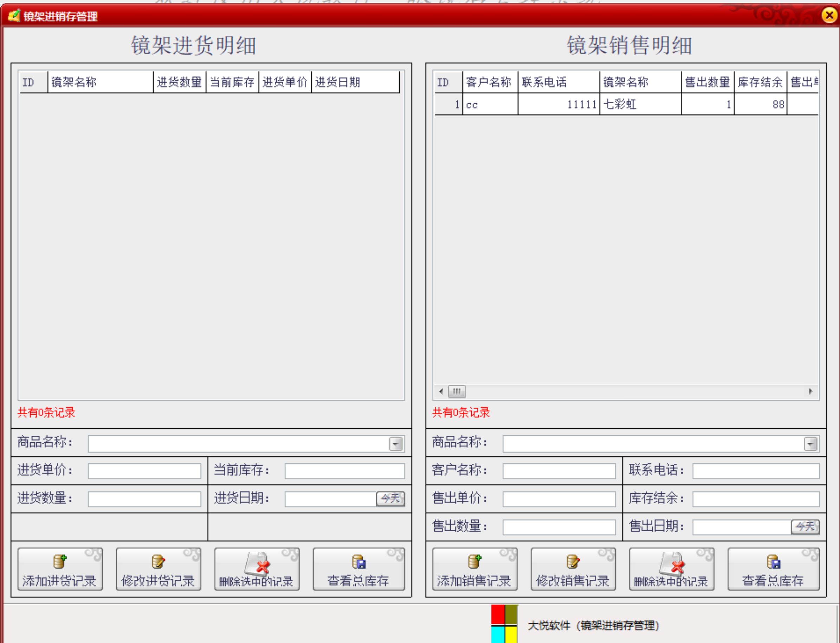
Task: Click the 当前库存 column header
Action: point(232,82)
